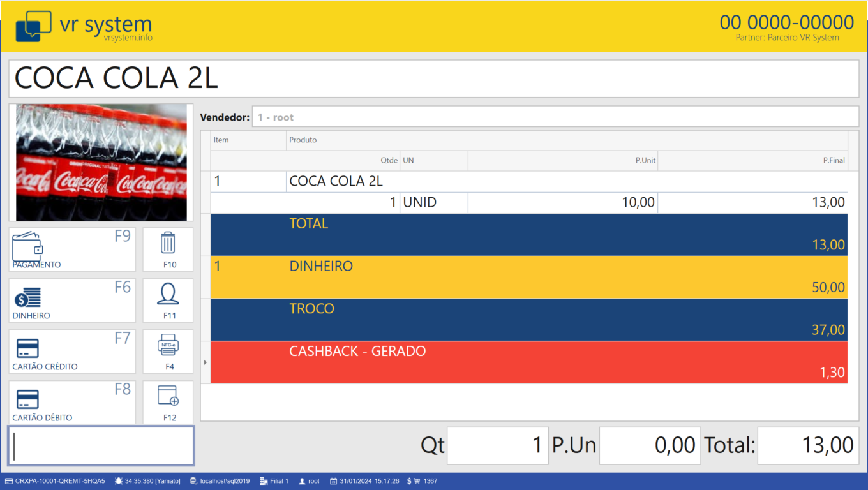The height and width of the screenshot is (490, 868).
Task: Click the localhost\sql2019 database indicator
Action: (220, 481)
